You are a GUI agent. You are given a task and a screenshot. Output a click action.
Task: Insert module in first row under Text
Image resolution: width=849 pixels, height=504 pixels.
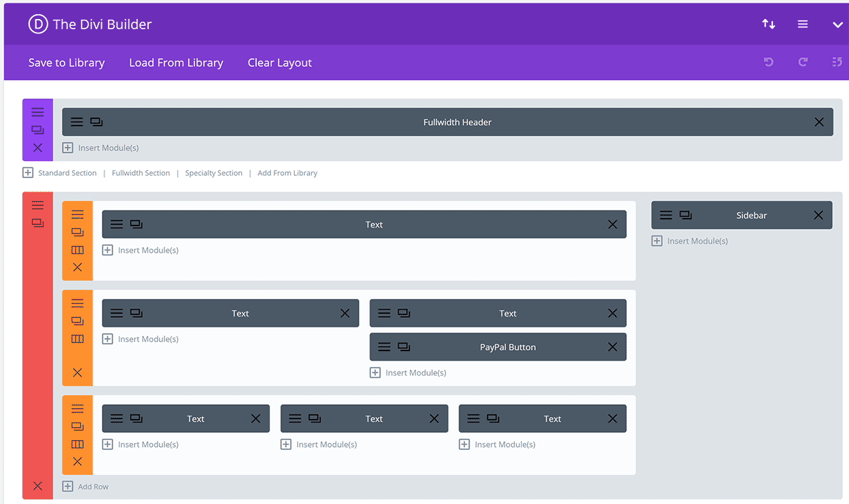pos(140,250)
